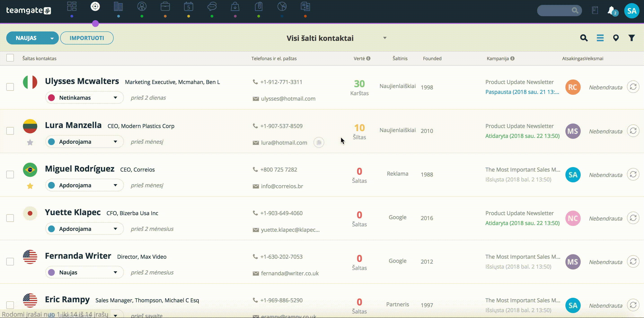Screen dimensions: 644x318
Task: Open Apdorojama status dropdown for Yuette Klapec
Action: pos(84,228)
